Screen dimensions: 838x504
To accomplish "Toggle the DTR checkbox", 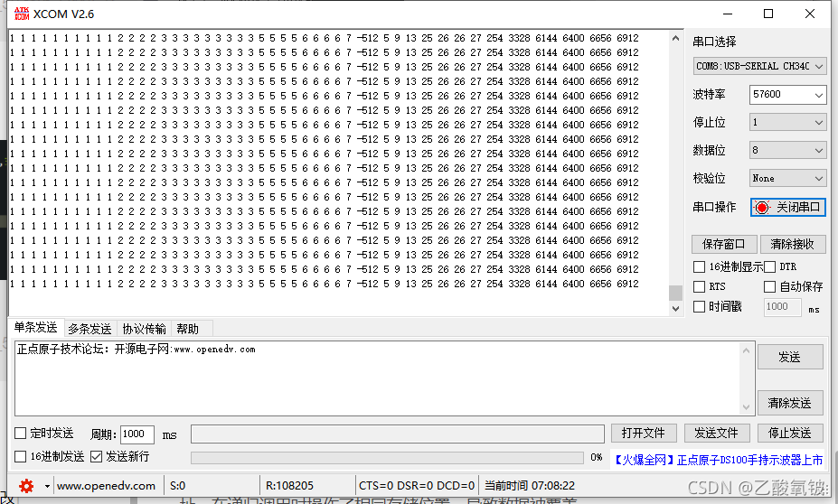I will click(769, 266).
